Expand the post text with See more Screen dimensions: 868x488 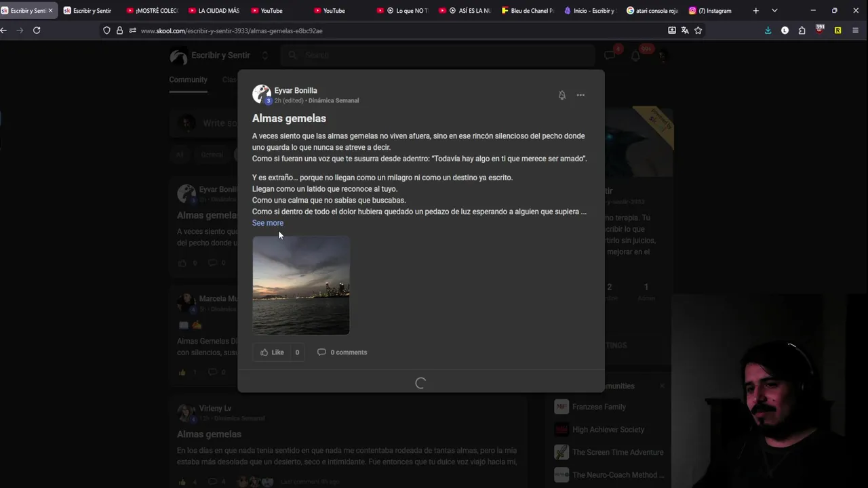(268, 223)
